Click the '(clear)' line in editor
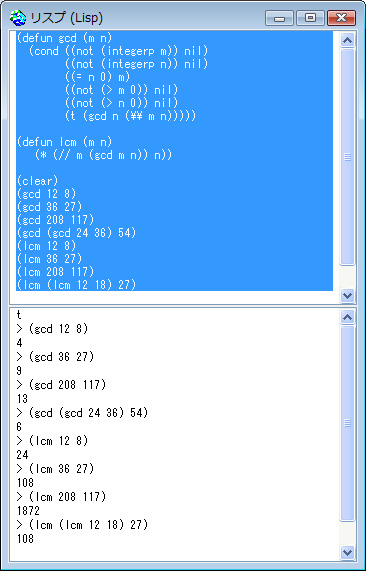The width and height of the screenshot is (366, 571). point(38,181)
